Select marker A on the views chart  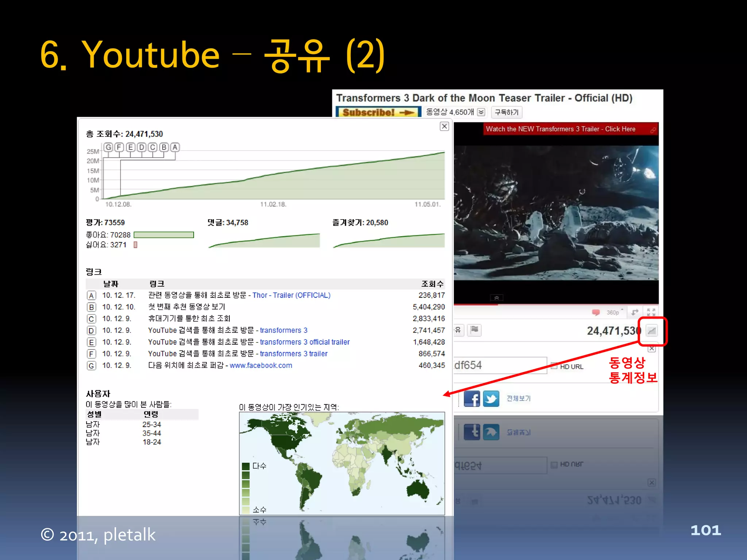[175, 147]
